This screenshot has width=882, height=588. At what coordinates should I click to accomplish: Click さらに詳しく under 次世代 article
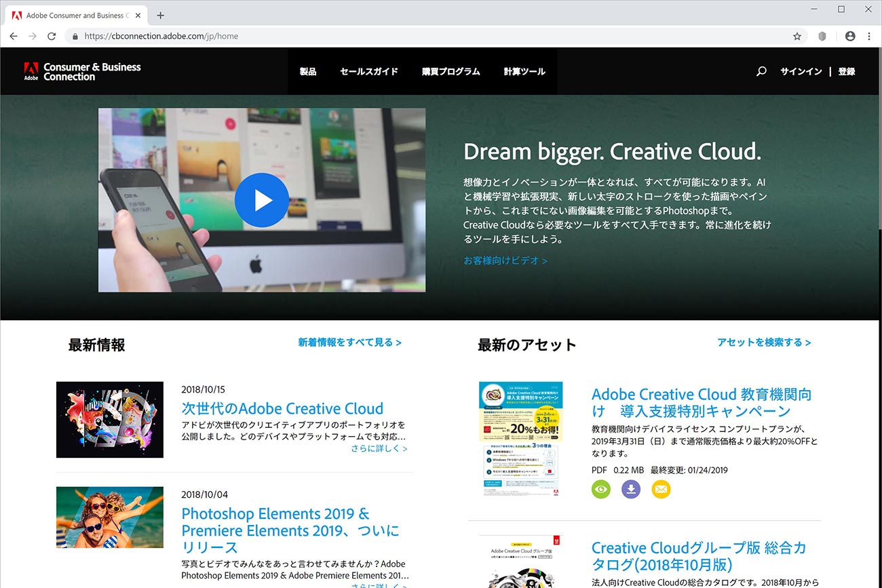coord(379,448)
